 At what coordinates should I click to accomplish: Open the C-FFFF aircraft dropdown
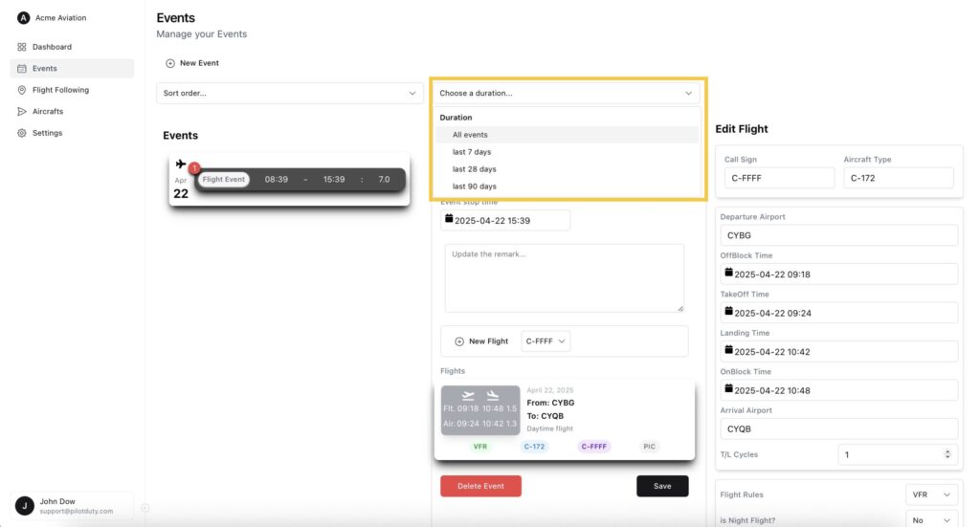(546, 341)
